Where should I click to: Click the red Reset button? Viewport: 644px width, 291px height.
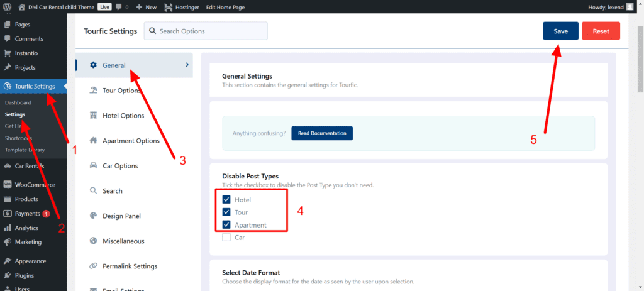click(601, 31)
